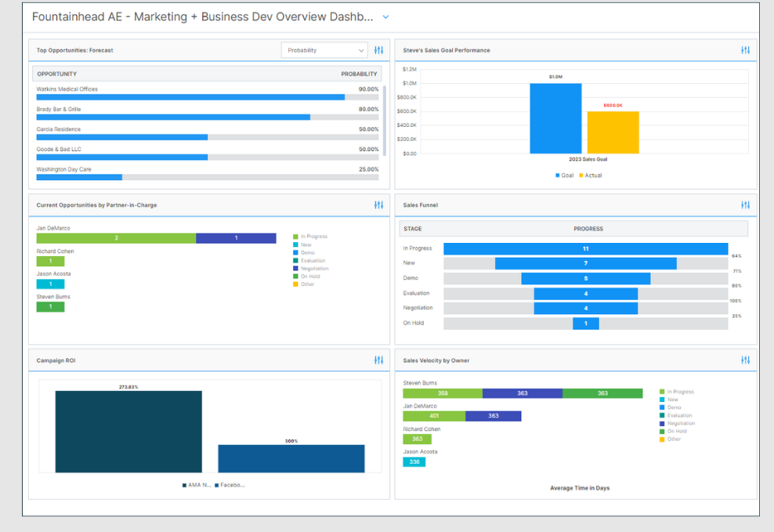Screen dimensions: 774x532
Task: Click filter icon on Current Opportunities by Partner-in-Charge
Action: [379, 205]
